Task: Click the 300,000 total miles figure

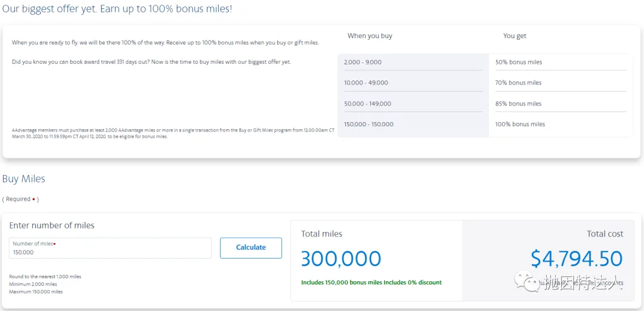Action: pyautogui.click(x=340, y=259)
